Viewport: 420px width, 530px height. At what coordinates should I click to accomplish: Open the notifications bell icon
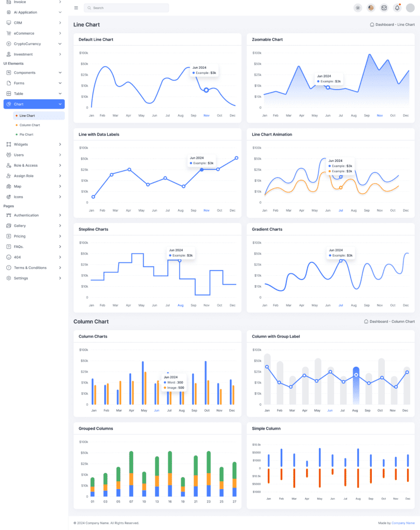click(397, 8)
